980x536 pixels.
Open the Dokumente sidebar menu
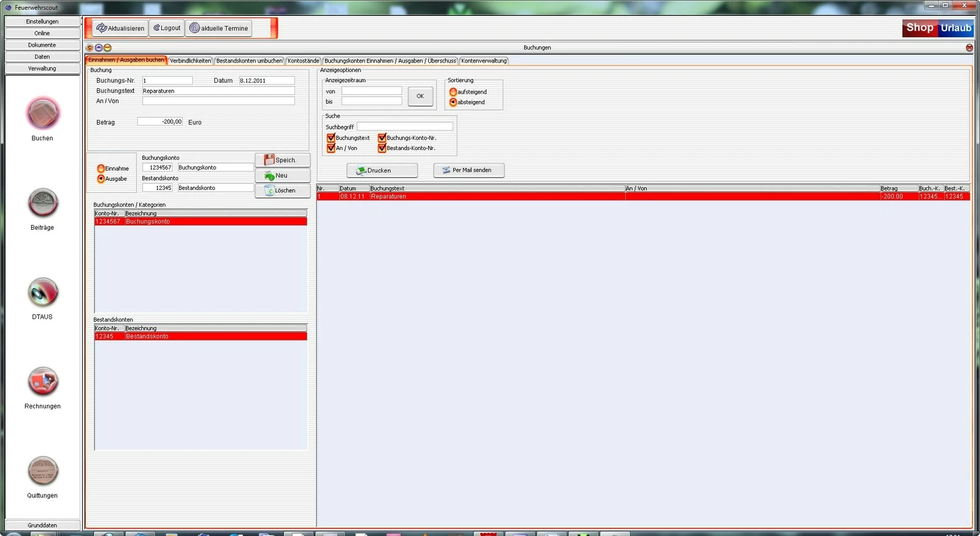click(42, 45)
